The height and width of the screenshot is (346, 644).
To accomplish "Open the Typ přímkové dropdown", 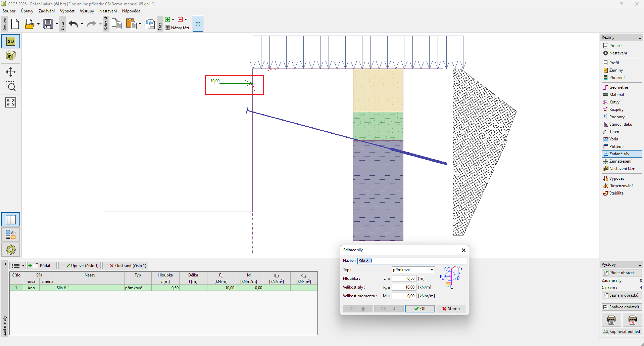I will [413, 270].
